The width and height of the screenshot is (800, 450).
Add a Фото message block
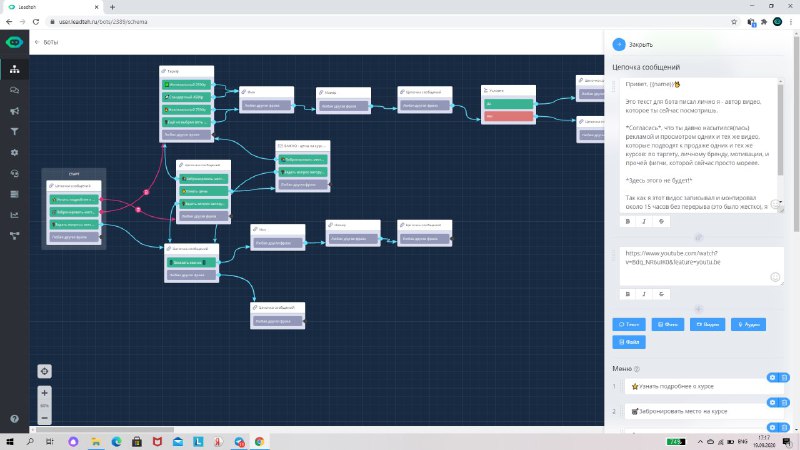[x=667, y=324]
